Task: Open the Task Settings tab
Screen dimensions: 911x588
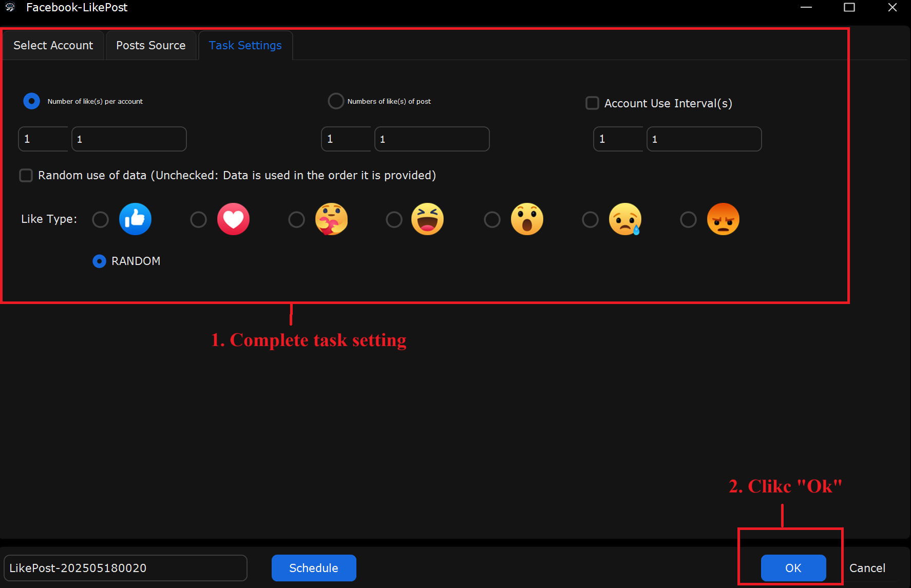Action: [245, 45]
